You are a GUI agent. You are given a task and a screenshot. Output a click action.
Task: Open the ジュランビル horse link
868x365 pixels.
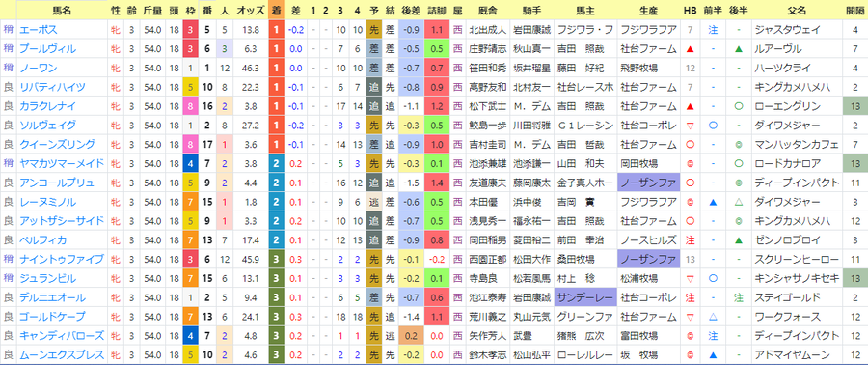click(x=47, y=279)
